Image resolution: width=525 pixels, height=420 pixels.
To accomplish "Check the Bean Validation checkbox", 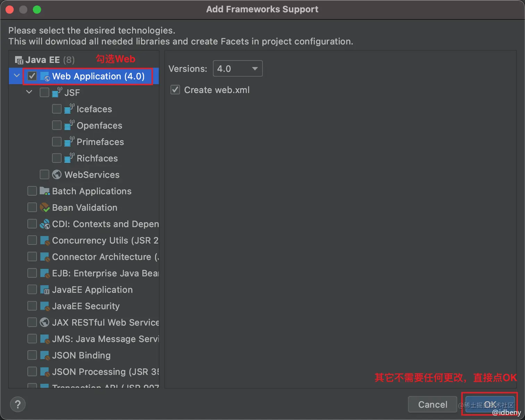I will pos(32,207).
